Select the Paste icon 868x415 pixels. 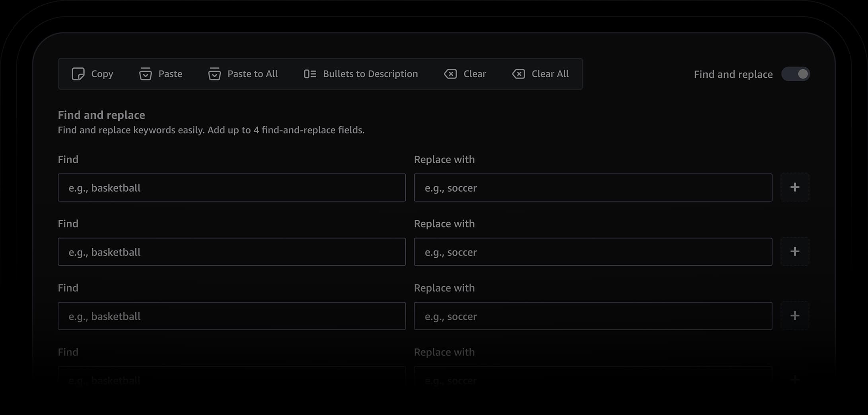[146, 74]
